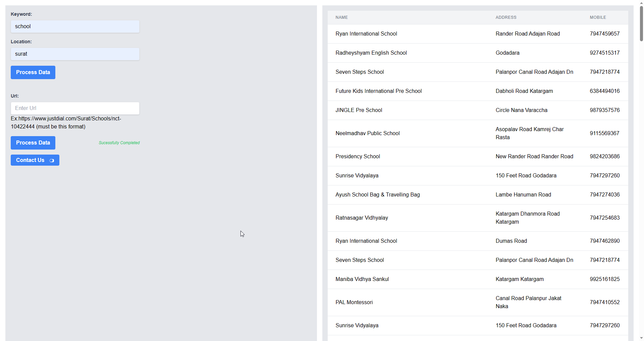The height and width of the screenshot is (341, 644).
Task: Click address 'Rander Road Adajan Road'
Action: click(x=528, y=34)
